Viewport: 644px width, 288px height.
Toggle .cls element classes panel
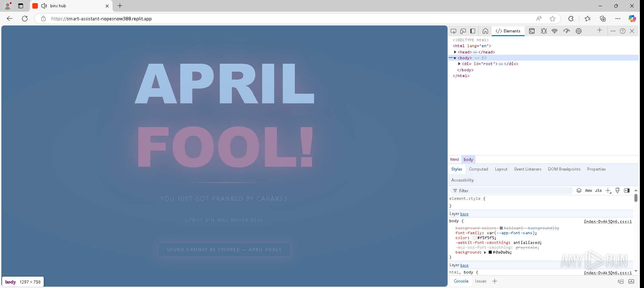tap(599, 191)
